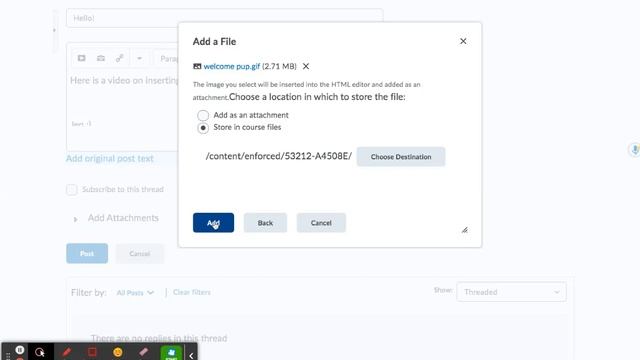
Task: Open the All Posts filter dropdown
Action: (x=135, y=293)
